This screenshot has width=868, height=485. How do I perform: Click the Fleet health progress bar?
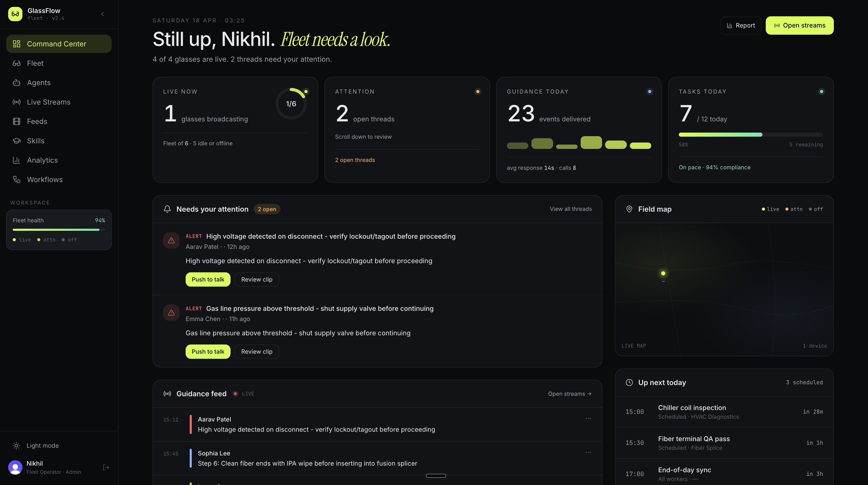(x=59, y=230)
